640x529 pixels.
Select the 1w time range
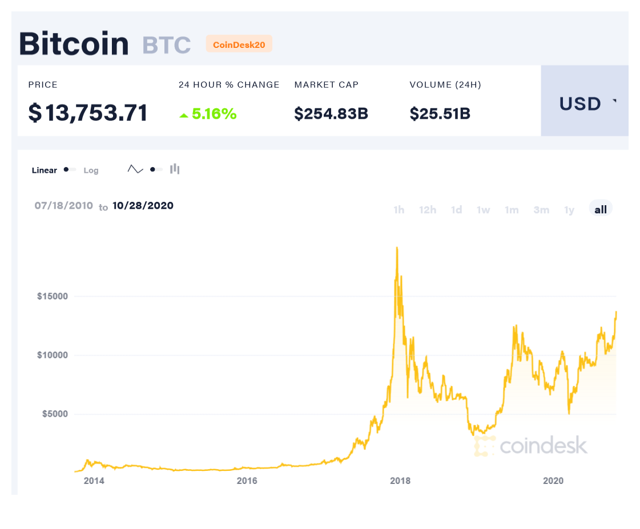[483, 210]
